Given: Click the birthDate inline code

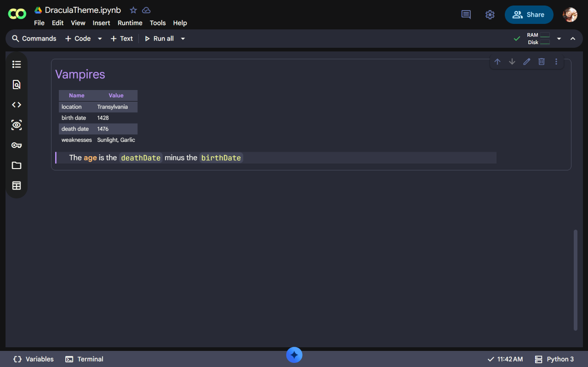Looking at the screenshot, I should click(221, 158).
